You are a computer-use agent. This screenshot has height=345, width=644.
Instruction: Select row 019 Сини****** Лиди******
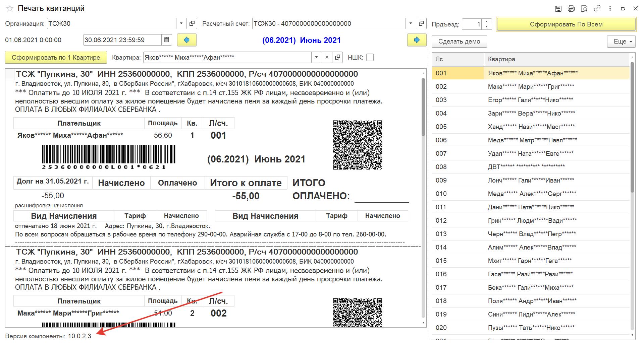pos(531,314)
